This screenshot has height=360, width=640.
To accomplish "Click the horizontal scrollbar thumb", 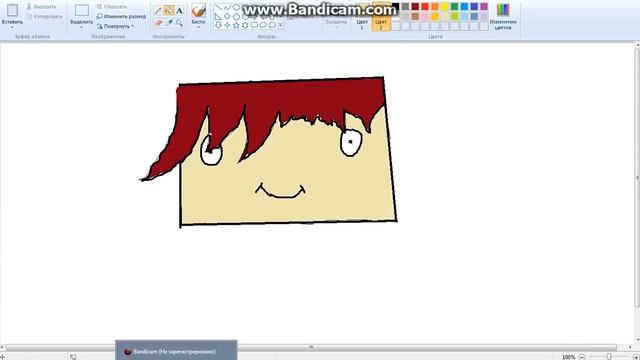I will click(311, 347).
